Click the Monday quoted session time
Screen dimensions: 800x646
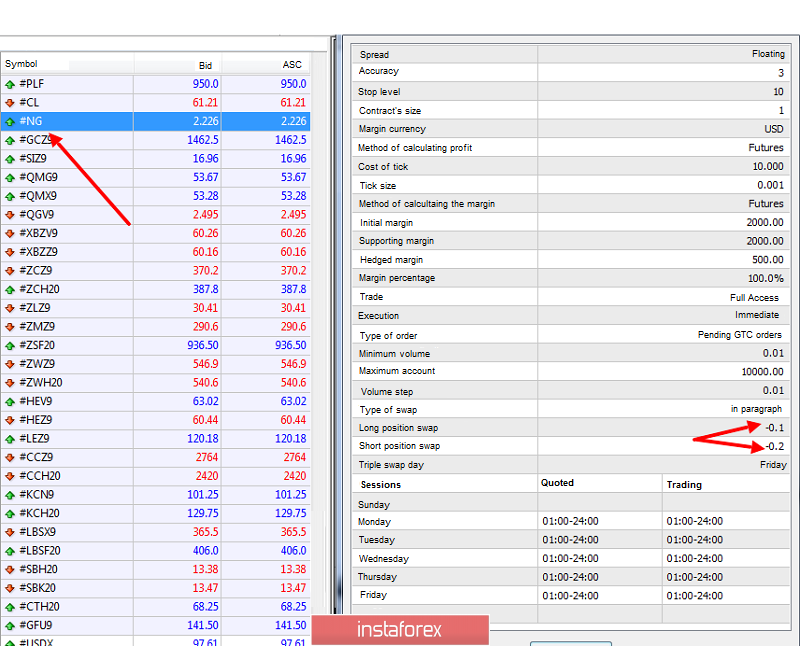pyautogui.click(x=570, y=521)
